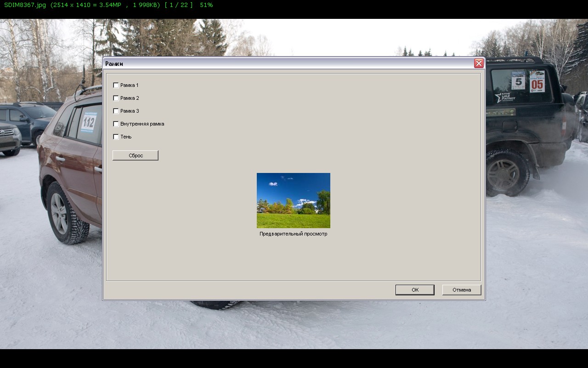Tick the Рамка 2 checkbox
Viewport: 588px width, 368px height.
[116, 98]
